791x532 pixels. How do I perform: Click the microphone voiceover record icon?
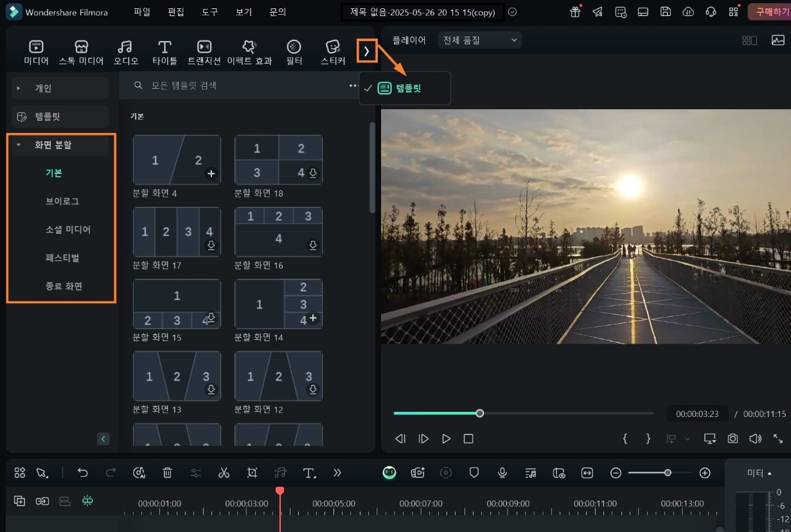coord(502,473)
